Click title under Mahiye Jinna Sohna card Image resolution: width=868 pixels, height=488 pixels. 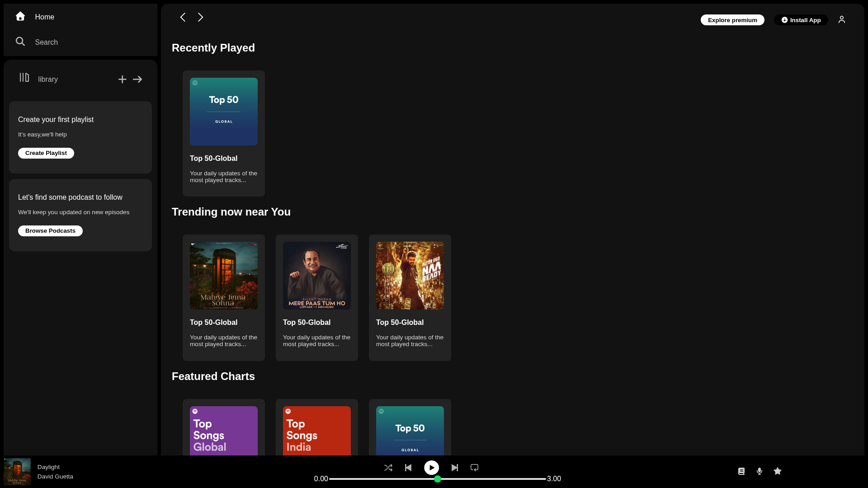[x=213, y=323]
